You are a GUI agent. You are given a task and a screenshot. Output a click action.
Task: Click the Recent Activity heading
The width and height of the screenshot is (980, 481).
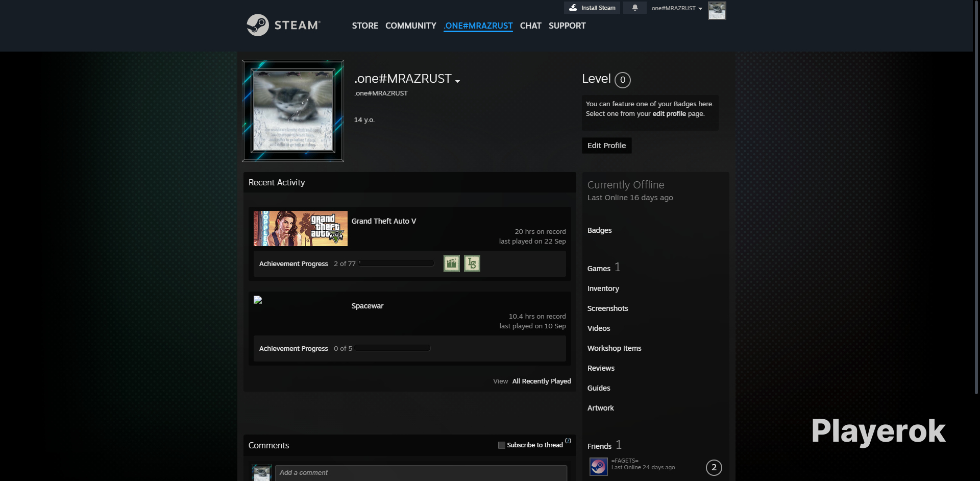277,183
